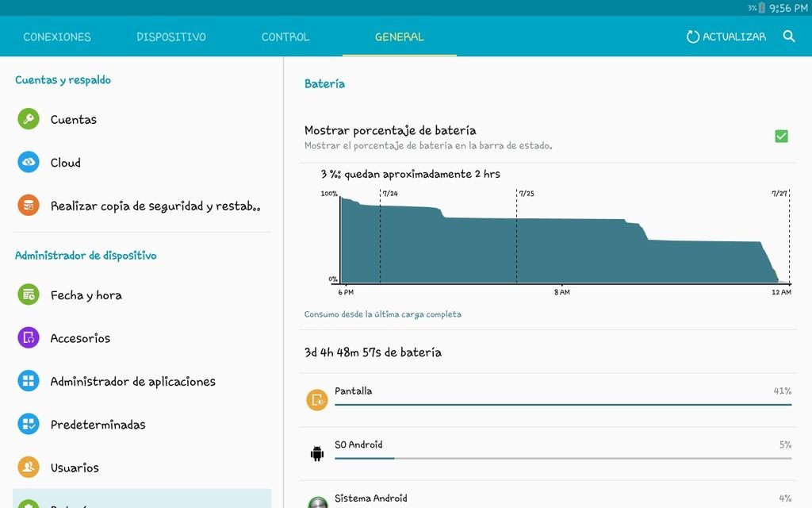
Task: Click 'Consumo desde la última carga completa'
Action: pyautogui.click(x=383, y=314)
